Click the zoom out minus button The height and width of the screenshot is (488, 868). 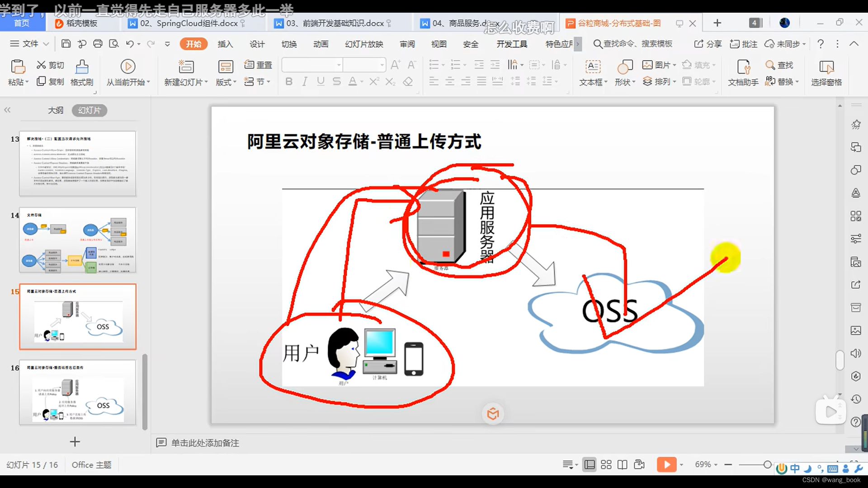pyautogui.click(x=728, y=465)
